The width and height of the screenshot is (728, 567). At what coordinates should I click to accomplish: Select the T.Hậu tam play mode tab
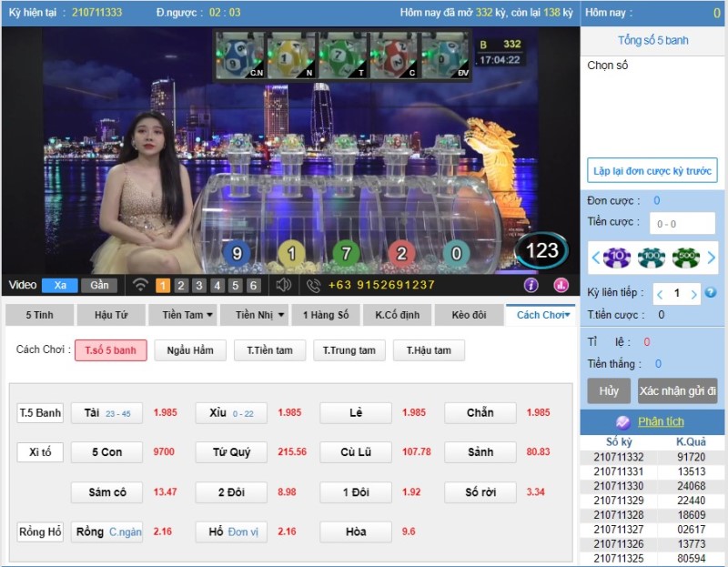(x=430, y=349)
